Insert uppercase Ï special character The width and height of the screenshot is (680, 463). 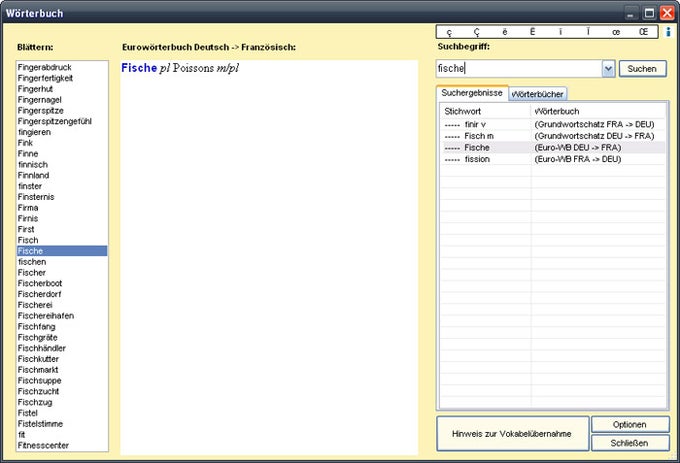(x=588, y=32)
